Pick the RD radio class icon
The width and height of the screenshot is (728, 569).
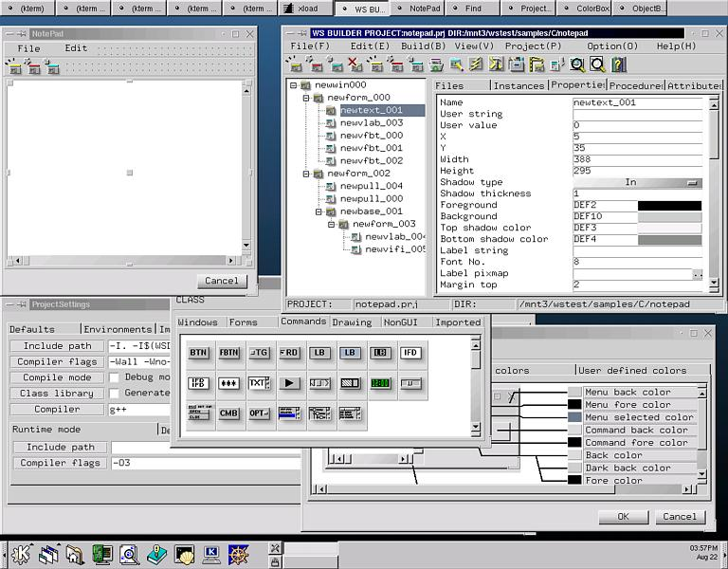click(x=289, y=353)
